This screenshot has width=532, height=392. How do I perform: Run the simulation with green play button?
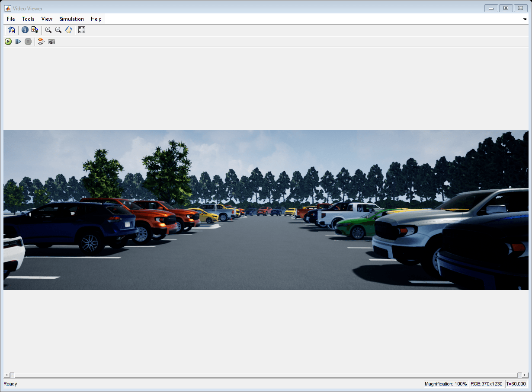8,41
